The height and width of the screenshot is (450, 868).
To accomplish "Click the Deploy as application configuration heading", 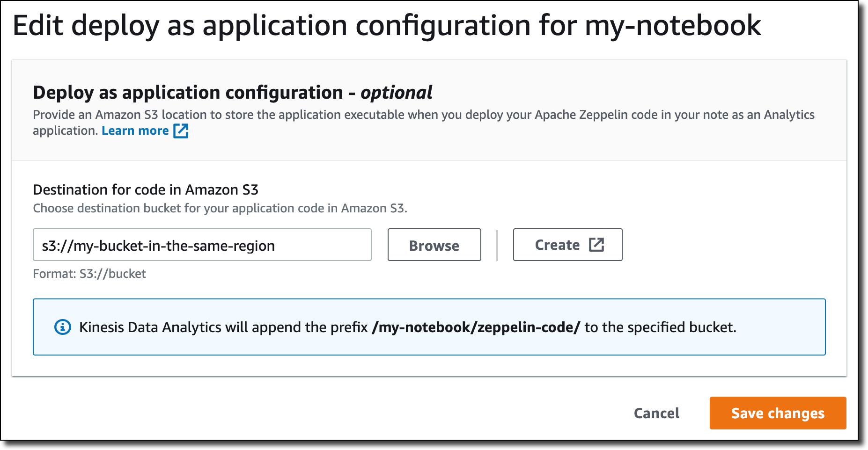I will click(188, 93).
